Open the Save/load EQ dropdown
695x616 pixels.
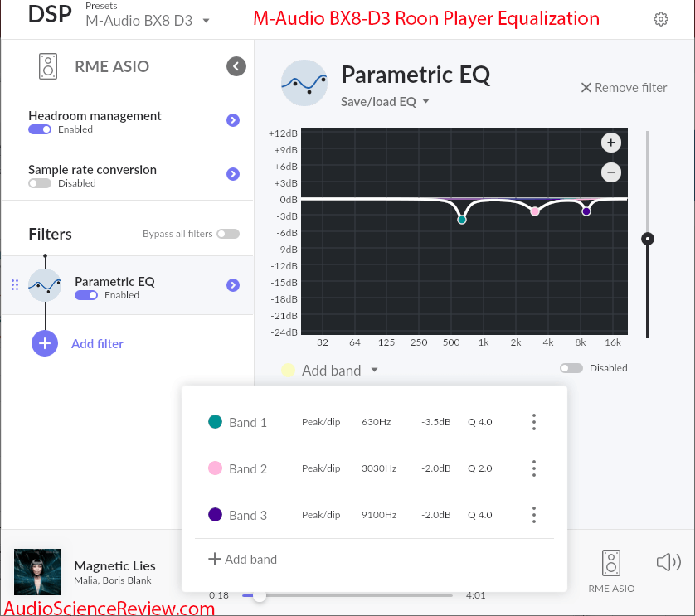click(385, 102)
